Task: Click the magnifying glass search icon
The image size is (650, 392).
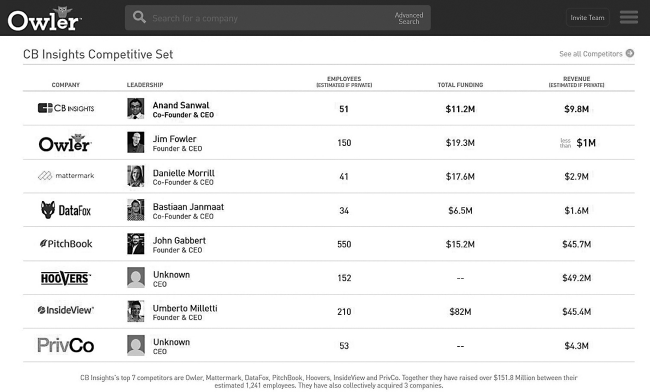Action: pos(139,17)
